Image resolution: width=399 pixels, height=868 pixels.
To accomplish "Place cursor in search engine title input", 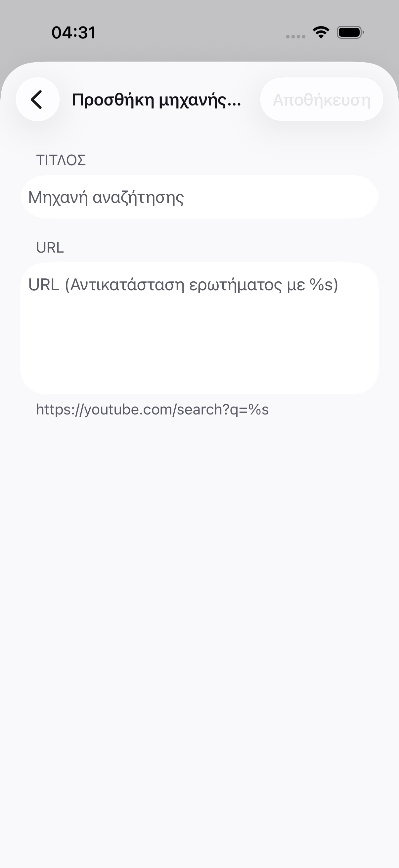I will (x=199, y=197).
